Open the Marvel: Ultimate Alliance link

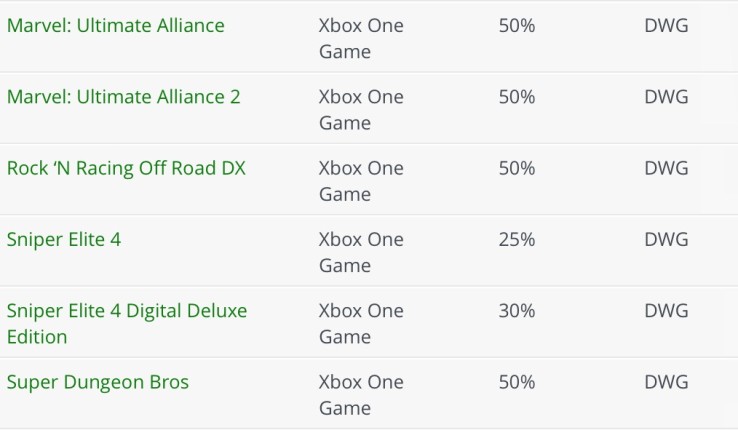click(115, 25)
